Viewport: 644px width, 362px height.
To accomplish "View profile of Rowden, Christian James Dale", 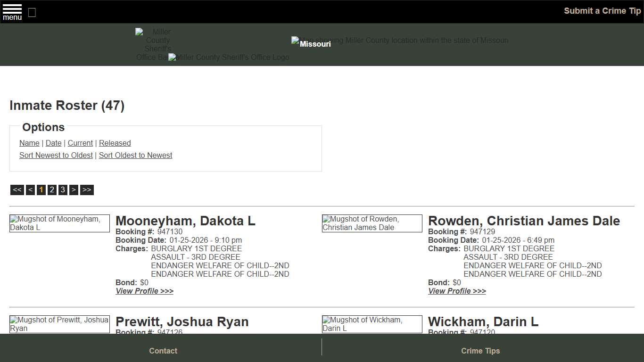I will [457, 291].
